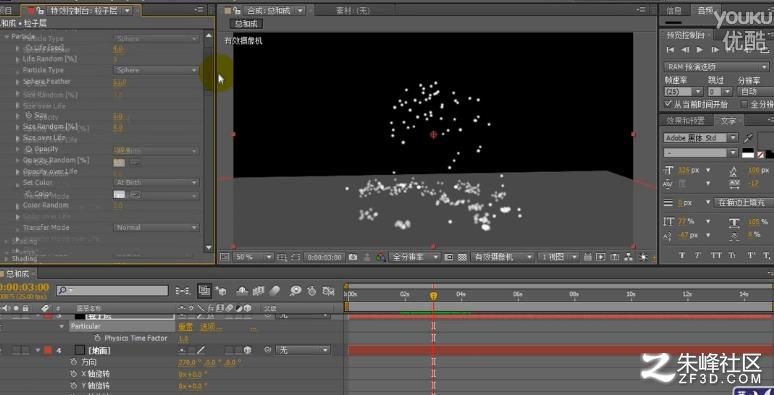Switch to the 效果和预置 tab
The image size is (774, 395).
685,120
